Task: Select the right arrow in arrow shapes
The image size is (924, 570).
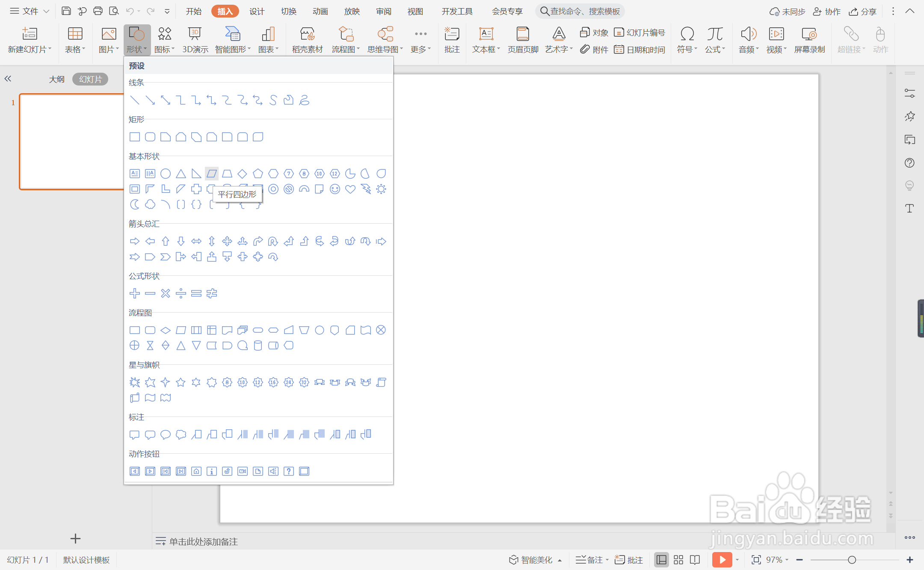Action: [x=135, y=241]
